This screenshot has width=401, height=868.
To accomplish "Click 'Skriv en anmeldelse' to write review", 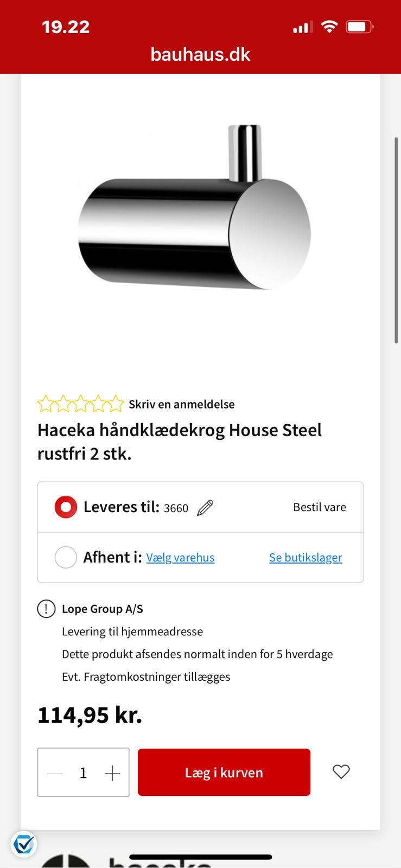I will tap(181, 404).
